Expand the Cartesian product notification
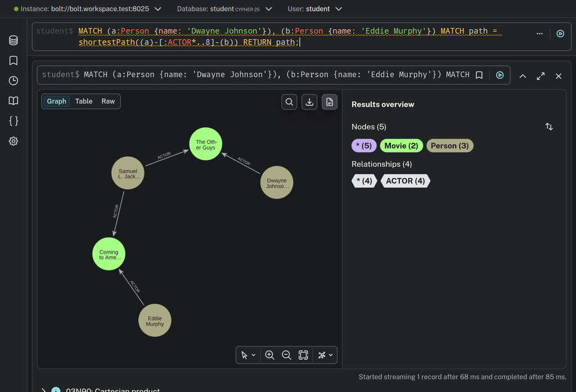576x392 pixels. pos(43,390)
